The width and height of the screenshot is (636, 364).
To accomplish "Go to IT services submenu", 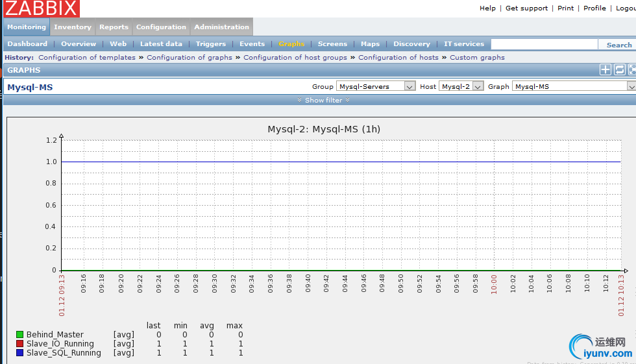I will tap(464, 43).
